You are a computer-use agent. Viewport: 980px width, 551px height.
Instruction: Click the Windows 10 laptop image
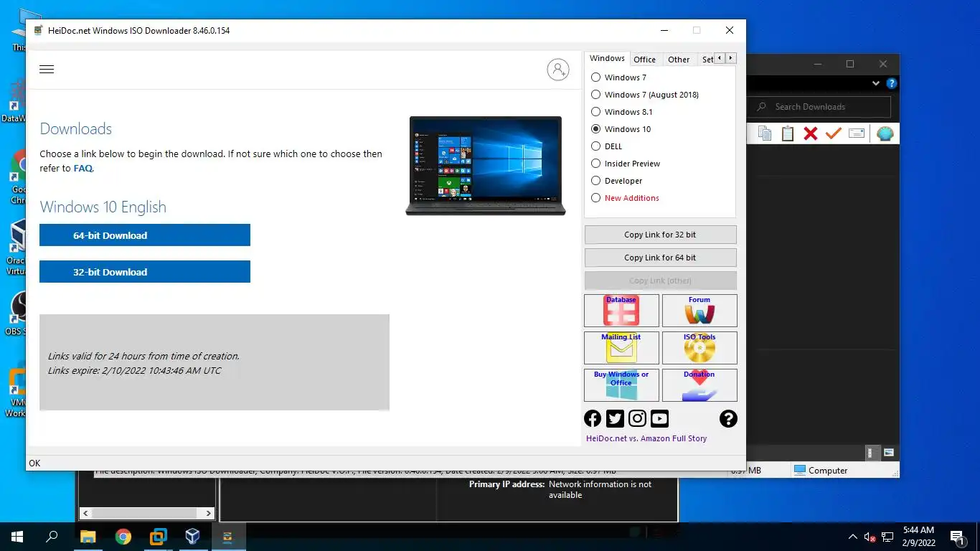pos(486,166)
